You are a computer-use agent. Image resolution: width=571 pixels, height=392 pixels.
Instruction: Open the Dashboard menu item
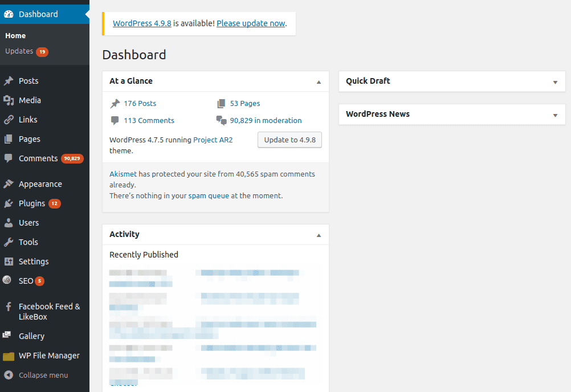38,14
